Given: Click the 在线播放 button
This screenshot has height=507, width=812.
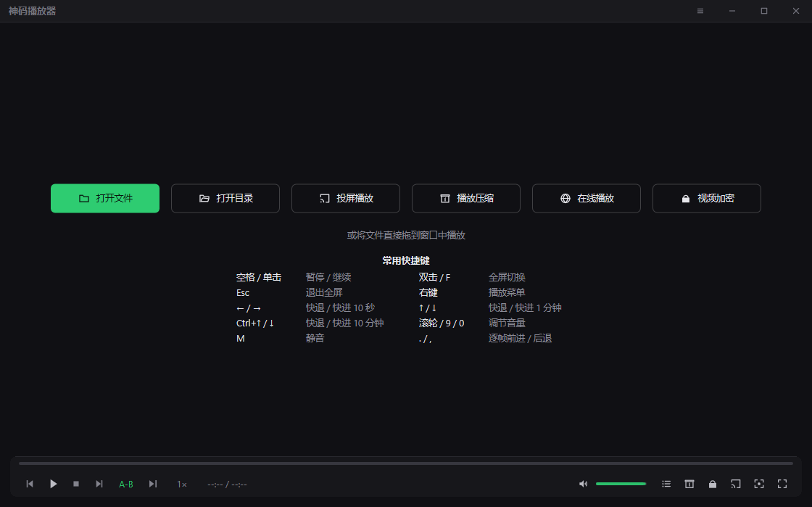Looking at the screenshot, I should [x=587, y=198].
